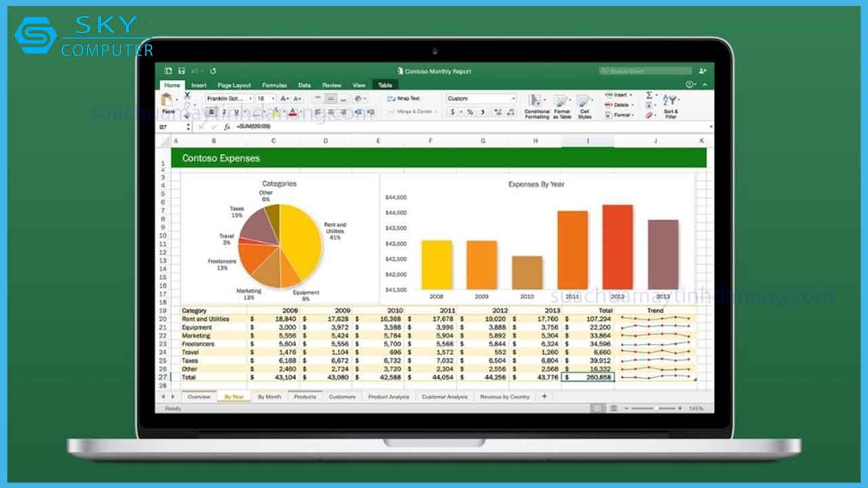Toggle Underline formatting

click(237, 112)
